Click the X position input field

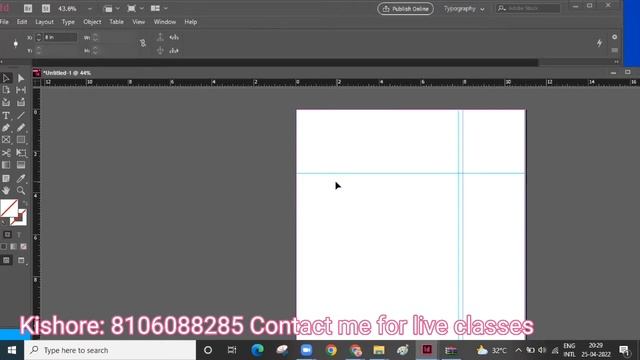[60, 37]
